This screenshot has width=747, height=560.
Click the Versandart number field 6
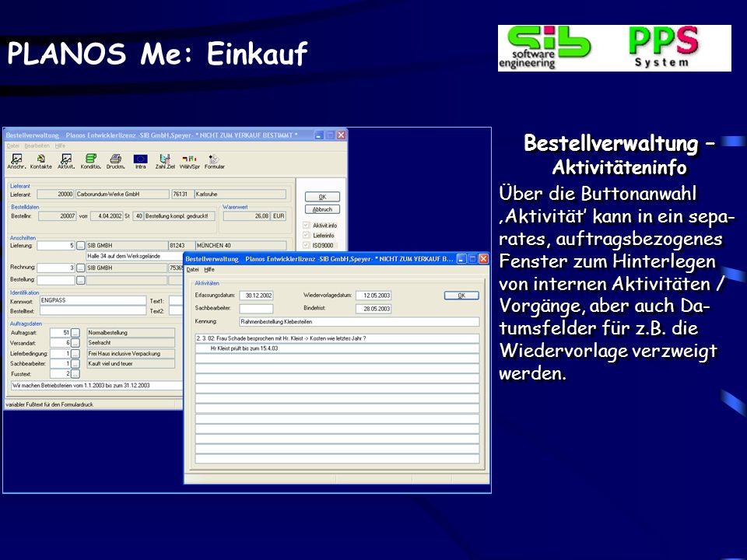(60, 343)
